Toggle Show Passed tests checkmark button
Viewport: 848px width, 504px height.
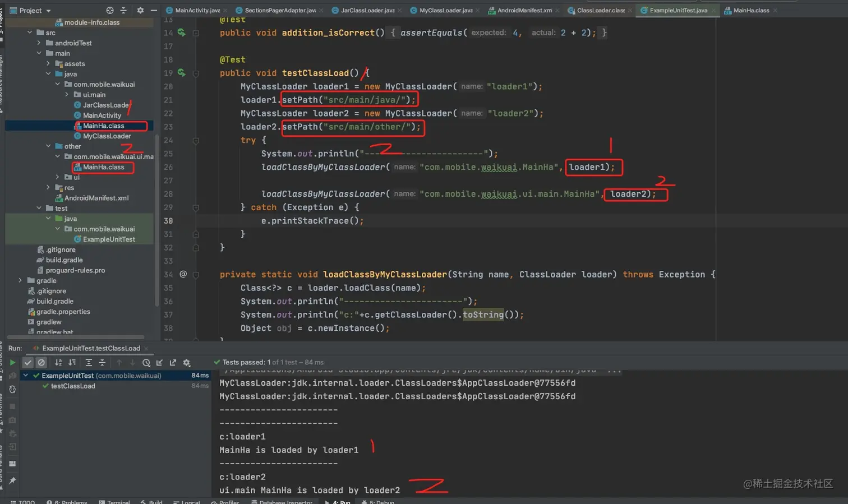[27, 363]
